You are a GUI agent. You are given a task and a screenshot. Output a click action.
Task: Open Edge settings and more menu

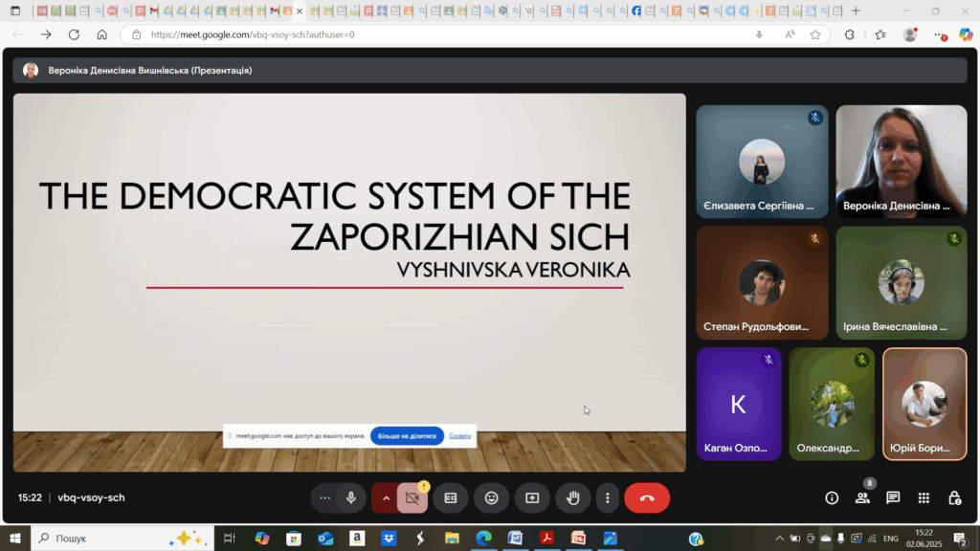tap(940, 34)
